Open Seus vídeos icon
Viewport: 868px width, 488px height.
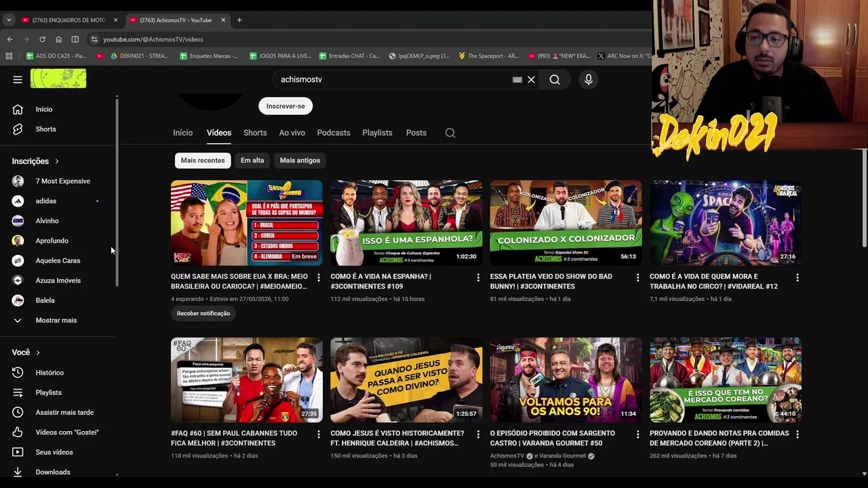click(18, 452)
